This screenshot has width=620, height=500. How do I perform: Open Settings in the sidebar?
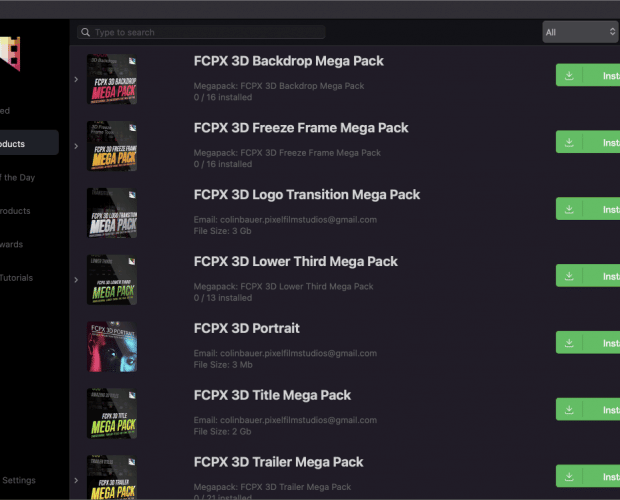pyautogui.click(x=19, y=480)
